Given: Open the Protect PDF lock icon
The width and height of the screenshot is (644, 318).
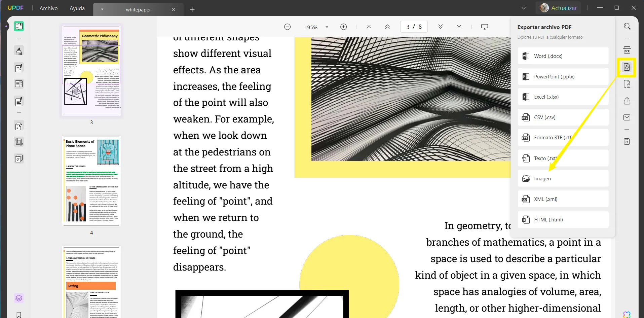Looking at the screenshot, I should [x=627, y=84].
